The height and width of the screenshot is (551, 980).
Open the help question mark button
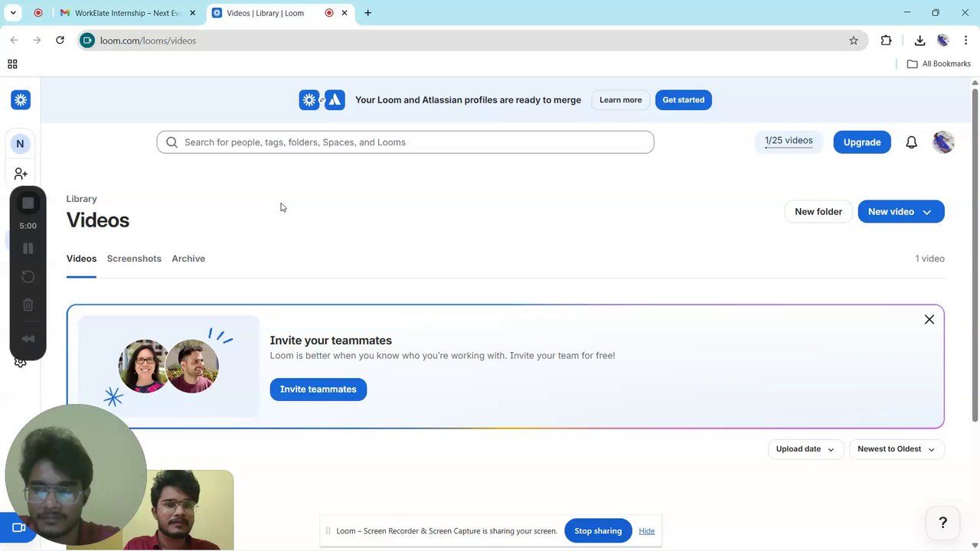tap(943, 523)
